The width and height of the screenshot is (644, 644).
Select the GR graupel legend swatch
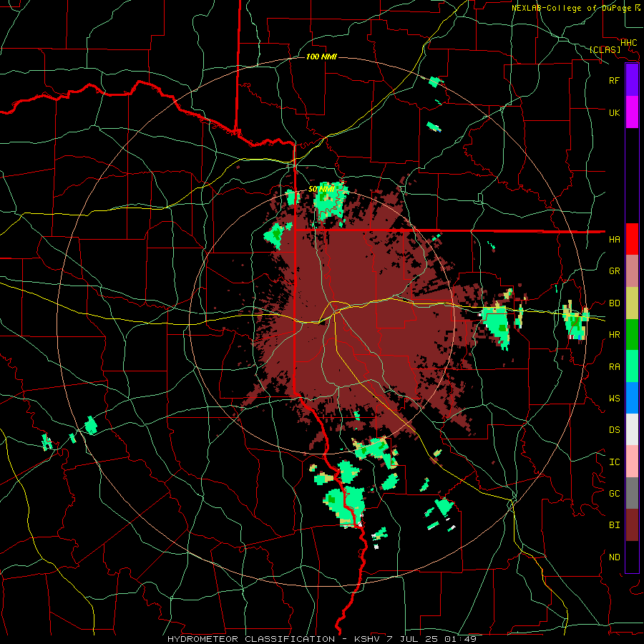(632, 270)
